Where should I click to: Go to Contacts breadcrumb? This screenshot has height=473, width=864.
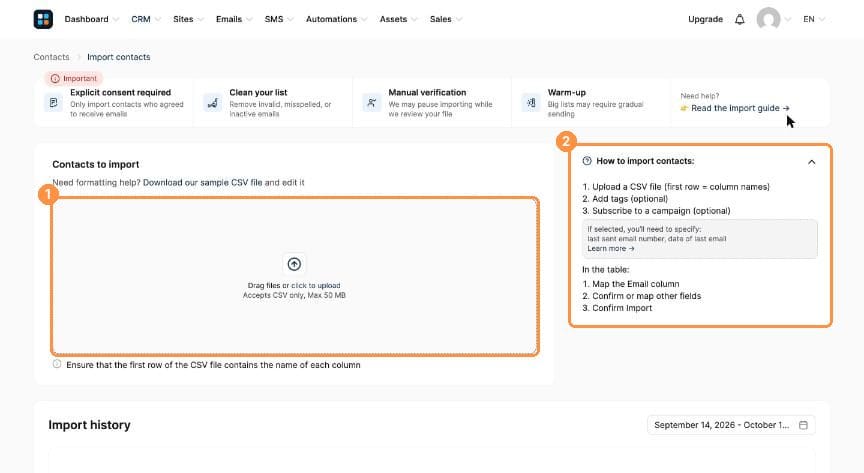51,57
